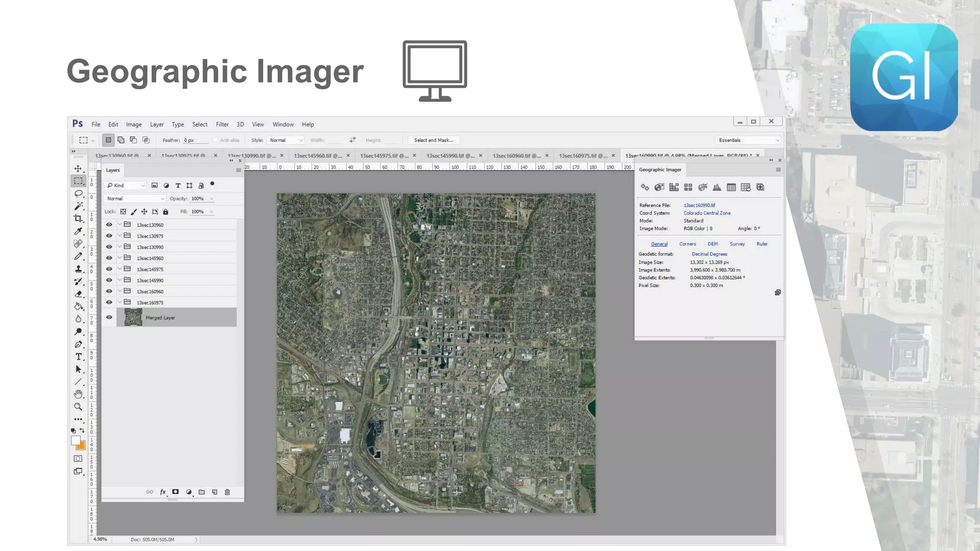Open the Image menu
The width and height of the screenshot is (980, 551).
coord(134,124)
